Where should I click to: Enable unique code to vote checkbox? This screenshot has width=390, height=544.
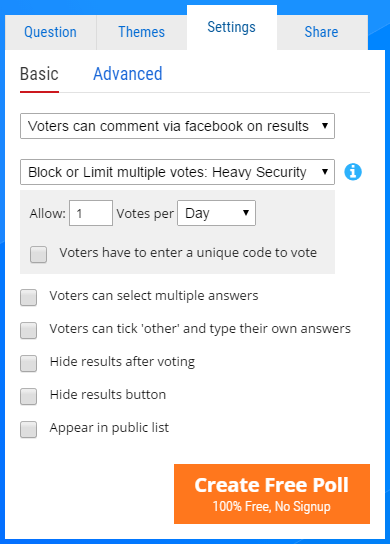click(x=38, y=254)
